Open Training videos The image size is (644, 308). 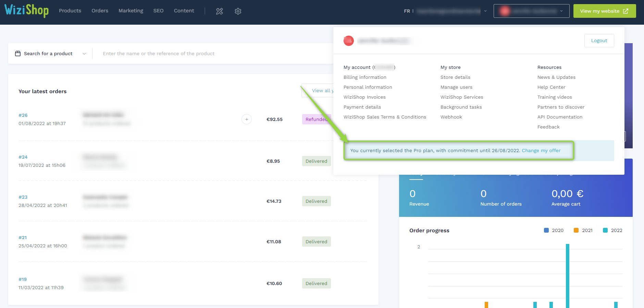(x=555, y=97)
